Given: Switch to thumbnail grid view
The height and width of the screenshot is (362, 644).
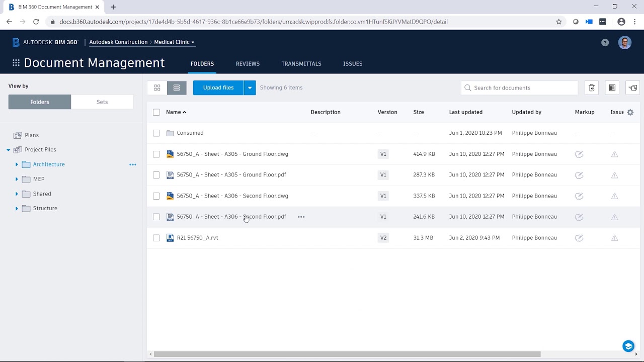Looking at the screenshot, I should [x=157, y=87].
